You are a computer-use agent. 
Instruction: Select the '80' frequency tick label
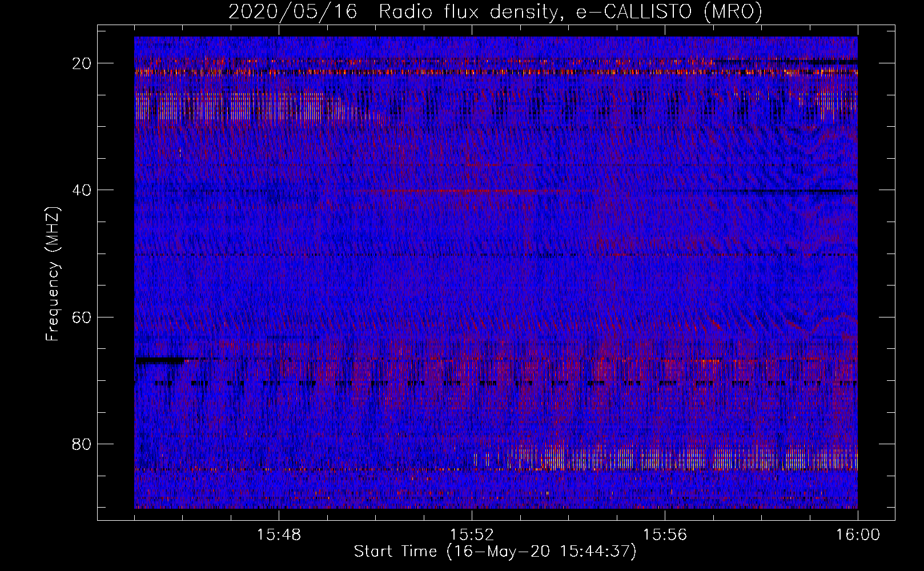82,444
